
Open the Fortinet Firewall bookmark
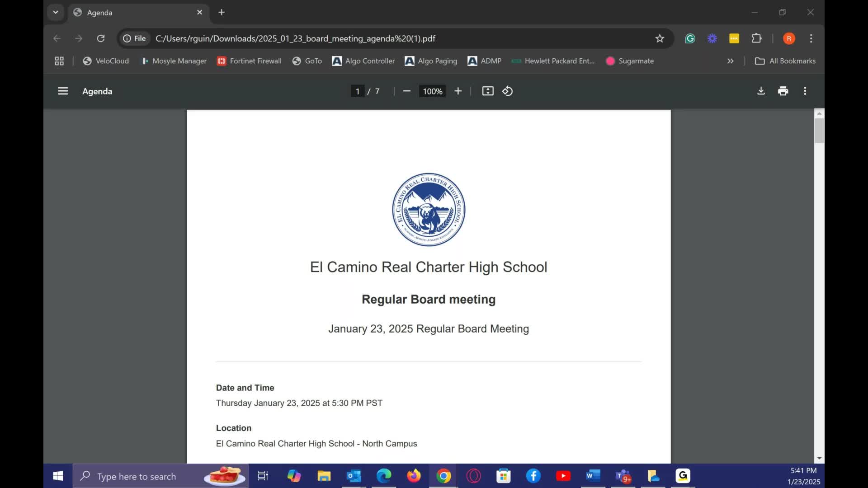coord(249,61)
